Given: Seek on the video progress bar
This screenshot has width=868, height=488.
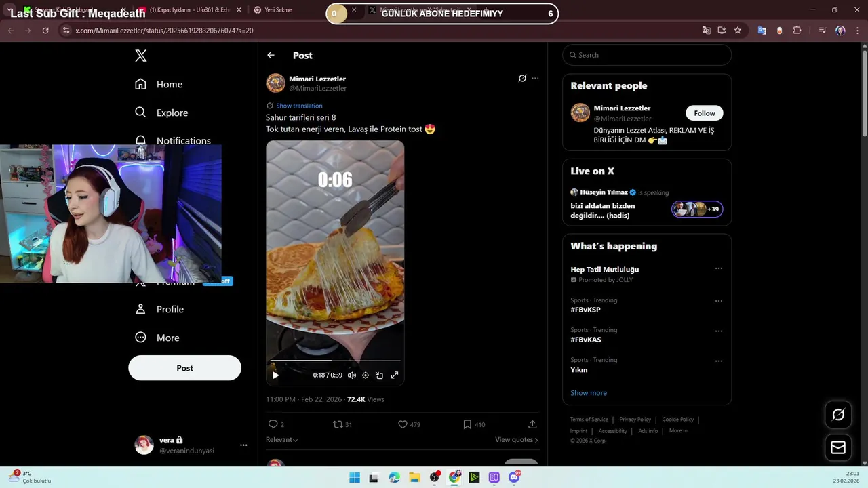Looking at the screenshot, I should (335, 361).
